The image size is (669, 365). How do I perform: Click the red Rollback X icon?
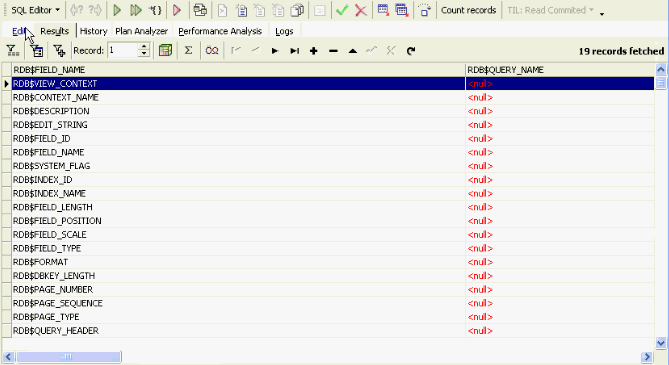coord(361,10)
